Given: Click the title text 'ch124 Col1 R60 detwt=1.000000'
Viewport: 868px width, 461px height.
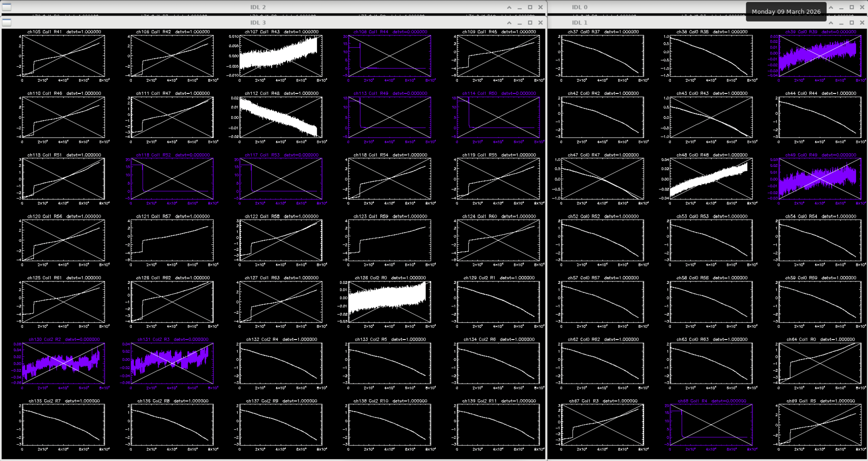Looking at the screenshot, I should point(499,216).
